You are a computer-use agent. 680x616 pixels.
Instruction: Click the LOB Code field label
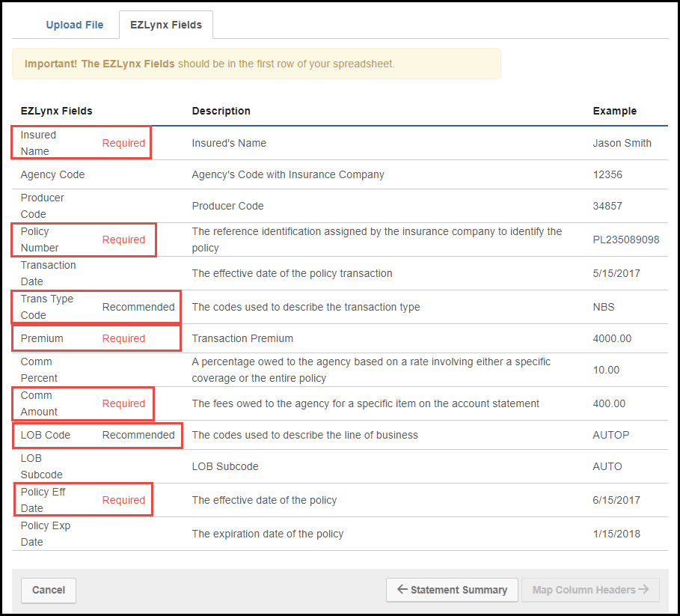pyautogui.click(x=45, y=435)
